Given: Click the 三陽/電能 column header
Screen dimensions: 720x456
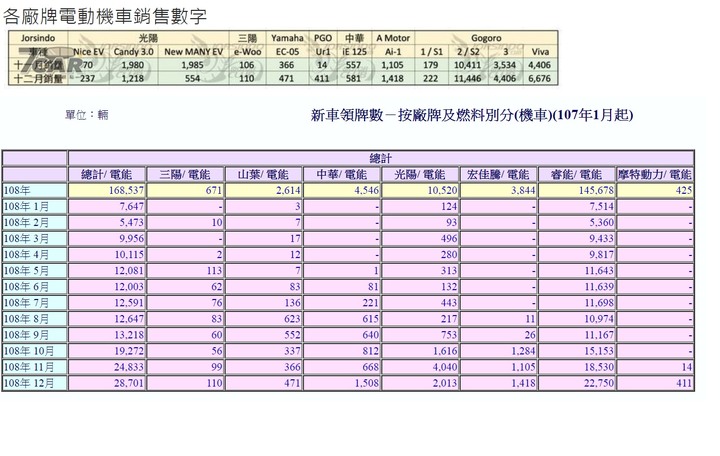Looking at the screenshot, I should (185, 175).
